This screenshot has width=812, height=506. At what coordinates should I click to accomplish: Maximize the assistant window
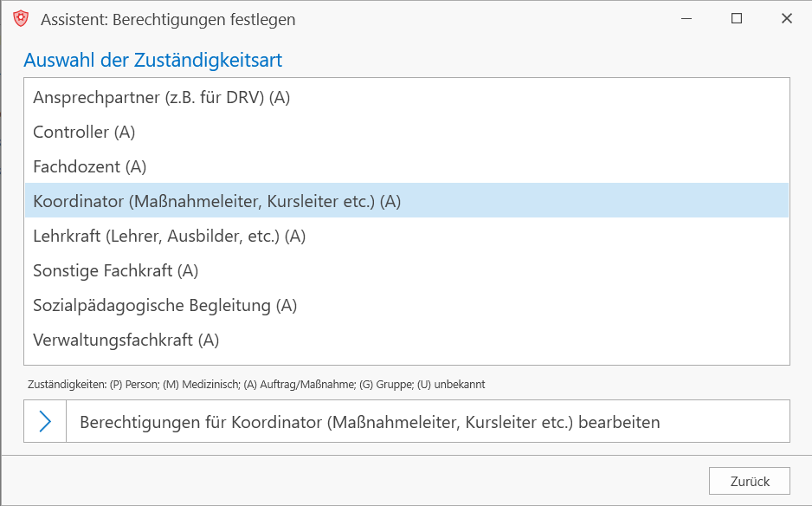point(737,19)
